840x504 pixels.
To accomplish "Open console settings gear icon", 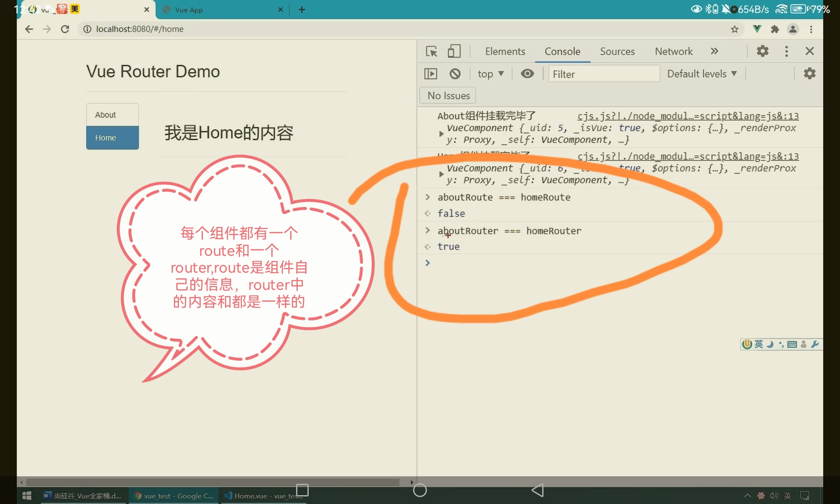I will [809, 73].
